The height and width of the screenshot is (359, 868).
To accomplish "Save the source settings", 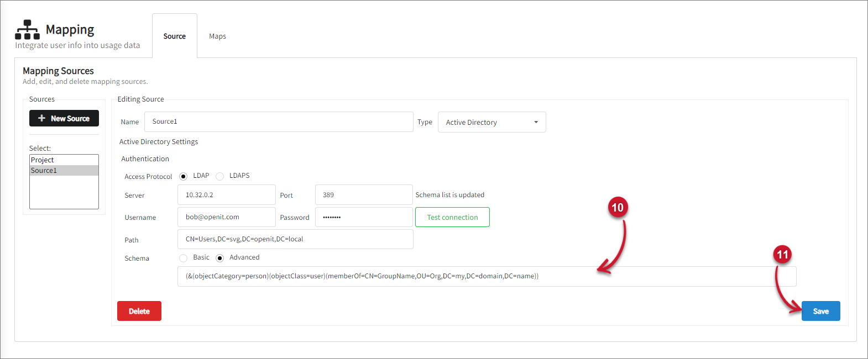I will (820, 311).
